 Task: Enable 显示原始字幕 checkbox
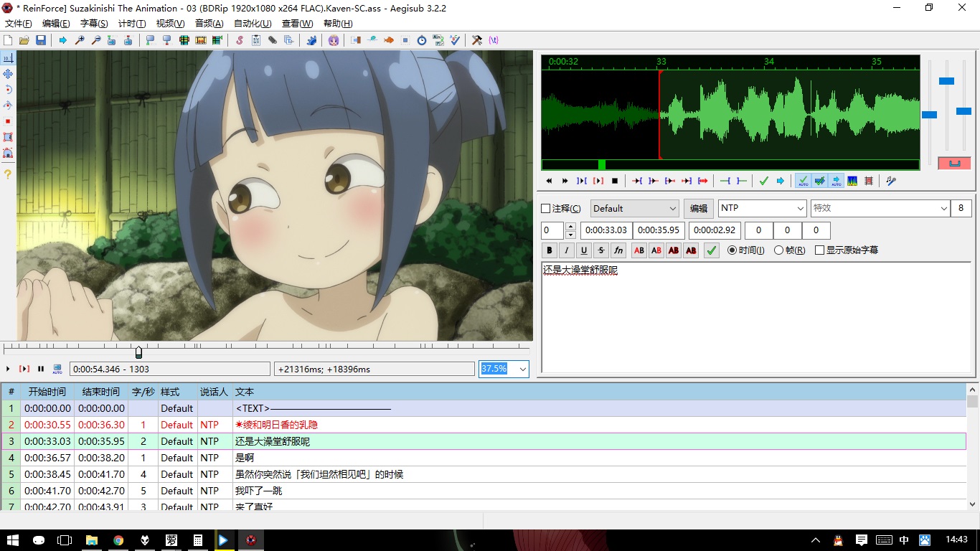819,250
